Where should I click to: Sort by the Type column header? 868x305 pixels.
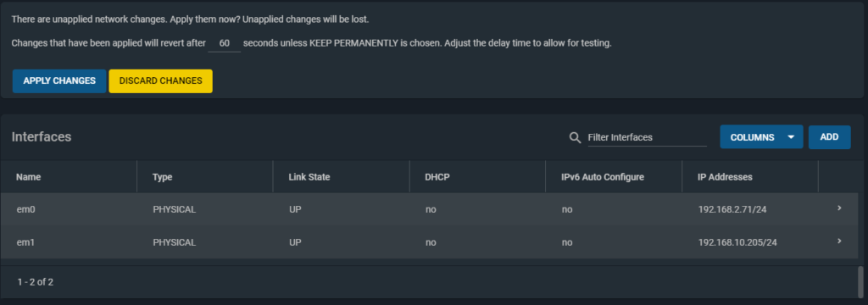click(x=162, y=177)
